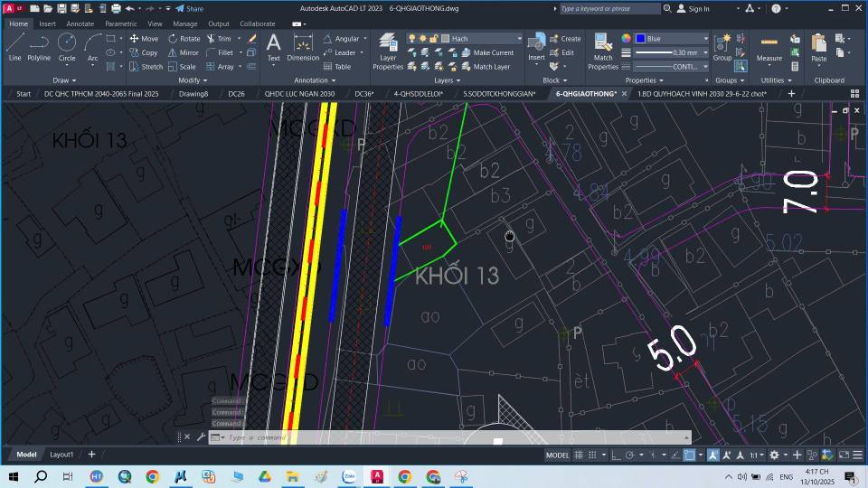Activate the Rotate command
Viewport: 868px width, 488px height.
184,39
